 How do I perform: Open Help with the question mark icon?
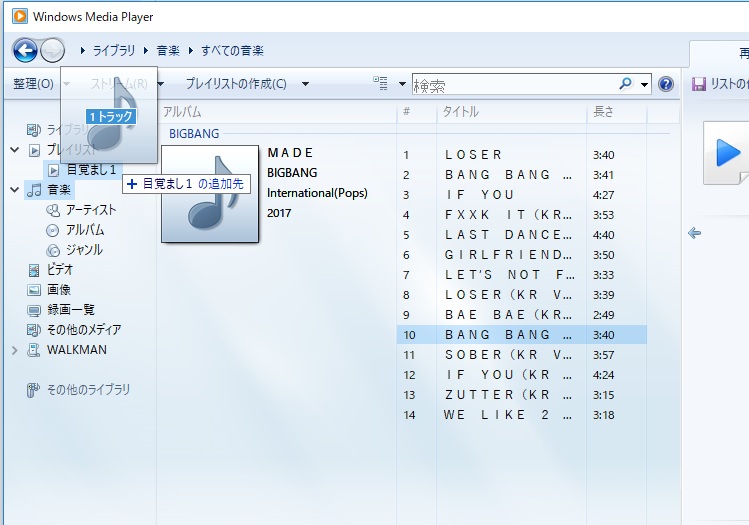click(x=666, y=84)
